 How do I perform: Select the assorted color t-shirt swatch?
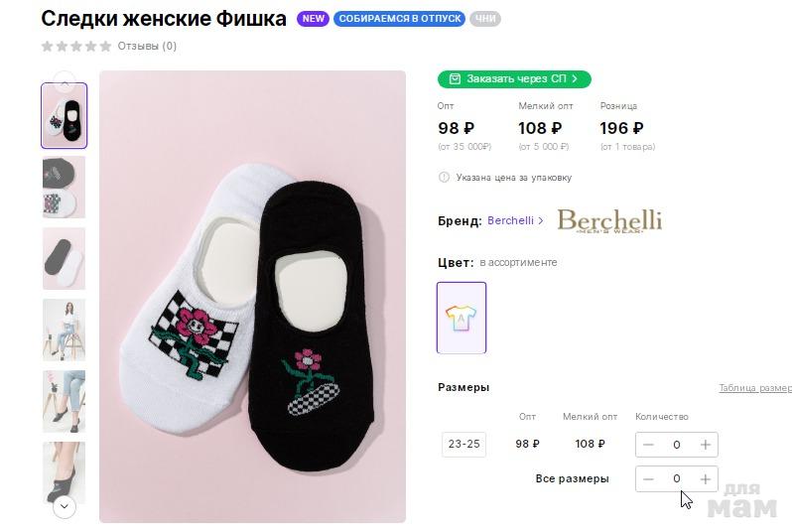[462, 318]
